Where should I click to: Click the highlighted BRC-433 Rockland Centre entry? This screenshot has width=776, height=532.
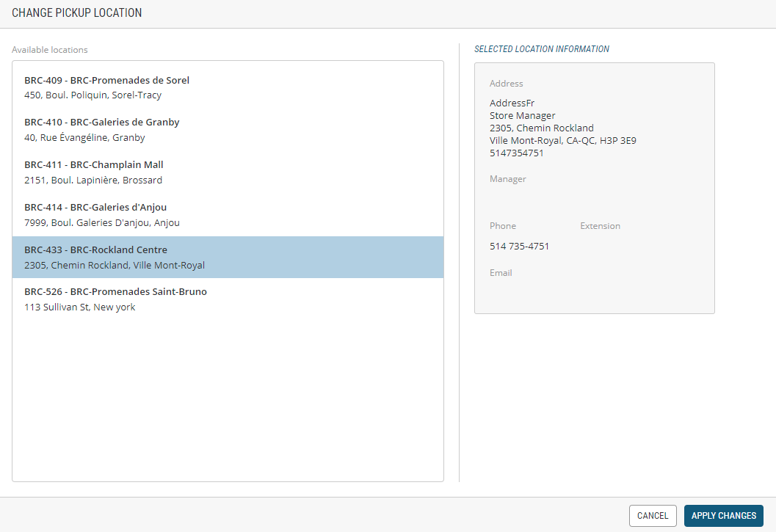[228, 257]
